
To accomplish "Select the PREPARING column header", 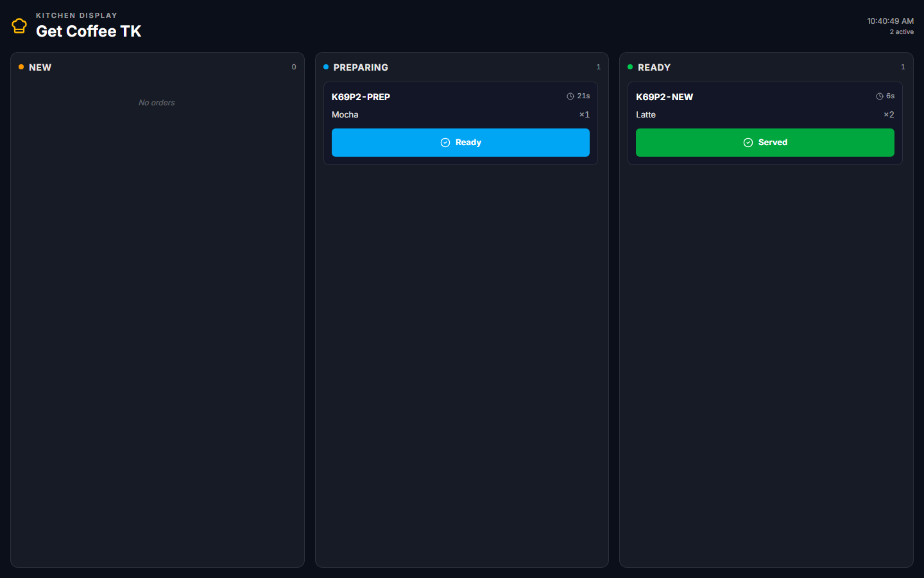I will coord(361,67).
